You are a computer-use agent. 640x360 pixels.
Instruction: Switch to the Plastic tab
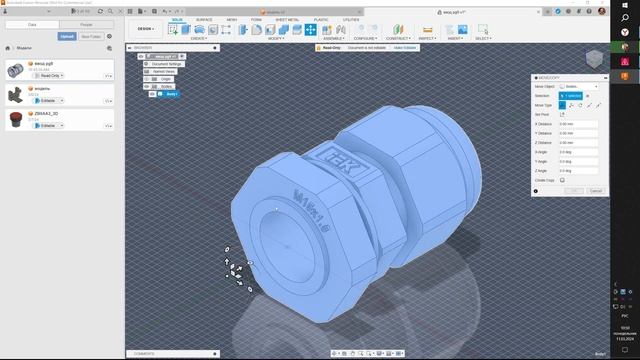[321, 20]
